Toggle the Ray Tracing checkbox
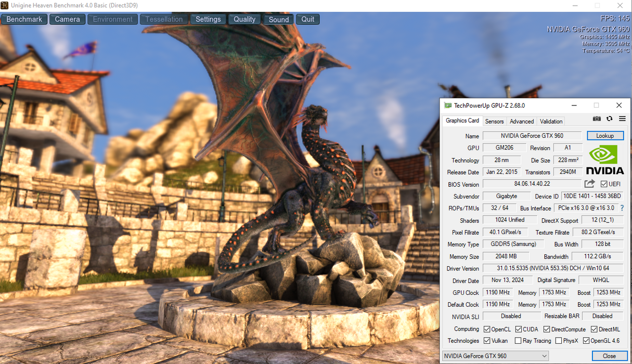The height and width of the screenshot is (364, 632). click(518, 341)
